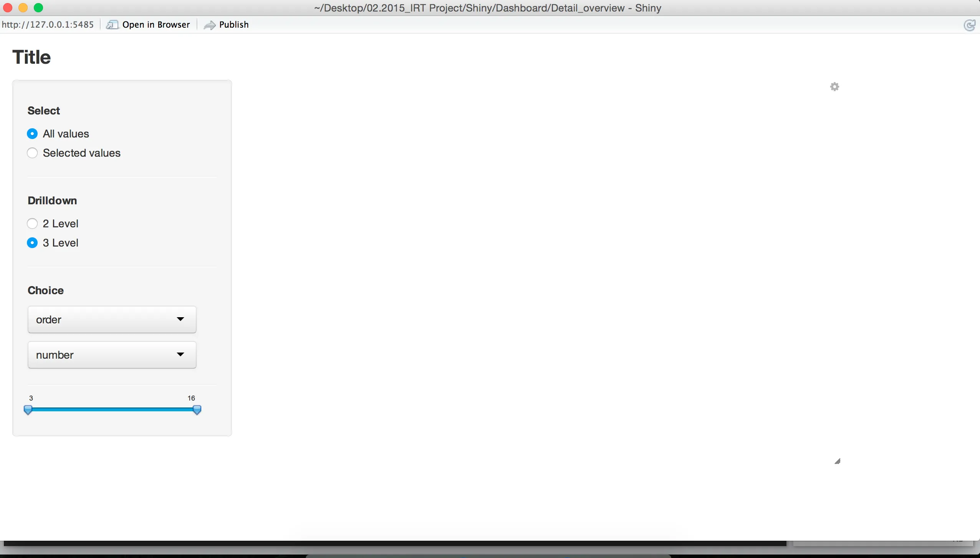
Task: Click the Publish arrow icon
Action: (x=209, y=24)
